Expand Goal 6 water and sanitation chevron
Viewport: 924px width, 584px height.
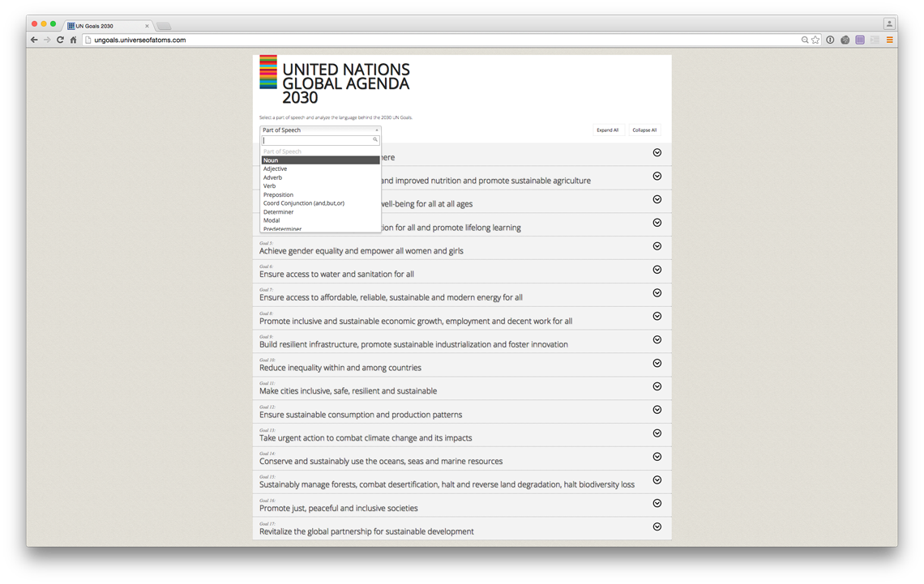click(x=657, y=270)
